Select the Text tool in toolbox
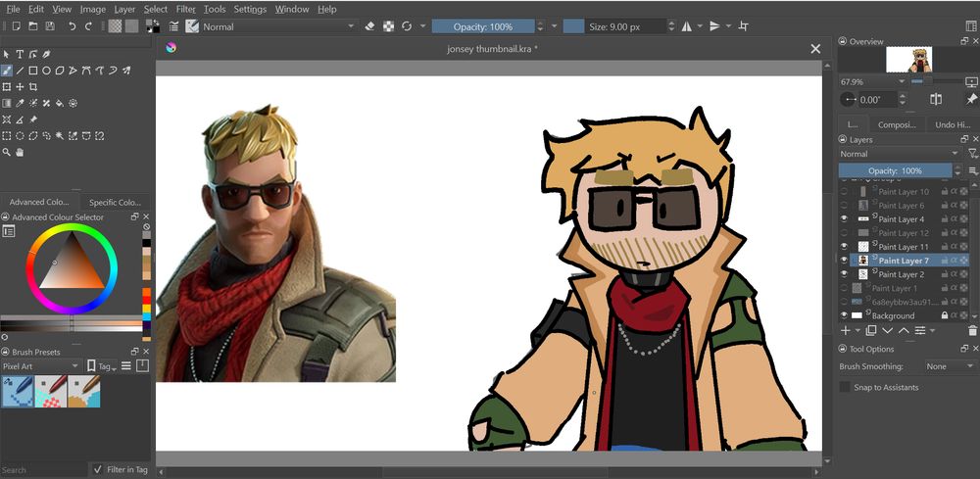 pos(20,55)
